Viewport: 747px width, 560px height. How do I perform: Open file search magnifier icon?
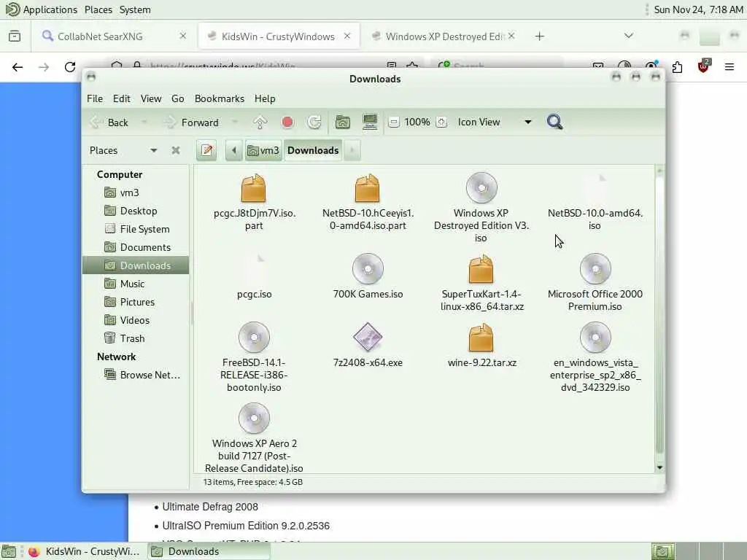point(554,122)
